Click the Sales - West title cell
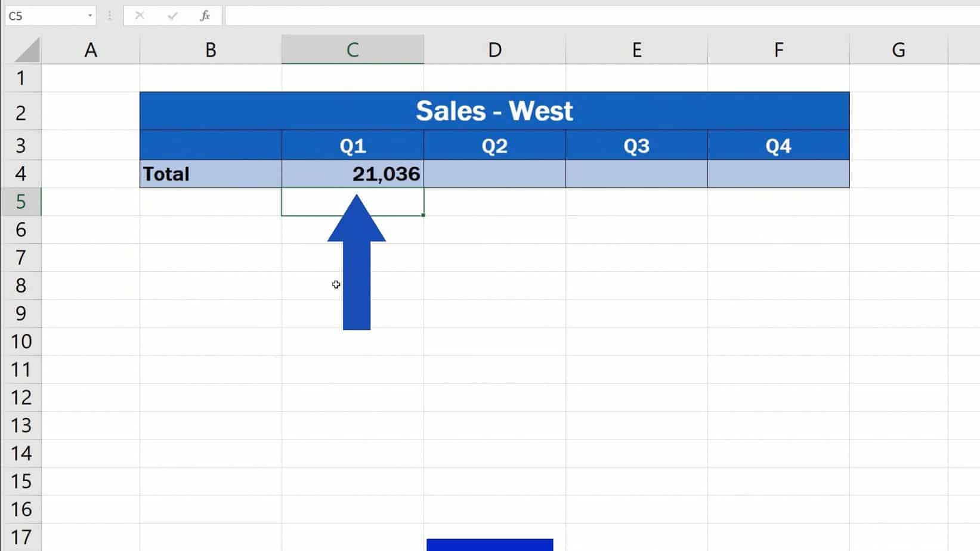Image resolution: width=980 pixels, height=551 pixels. (x=494, y=110)
